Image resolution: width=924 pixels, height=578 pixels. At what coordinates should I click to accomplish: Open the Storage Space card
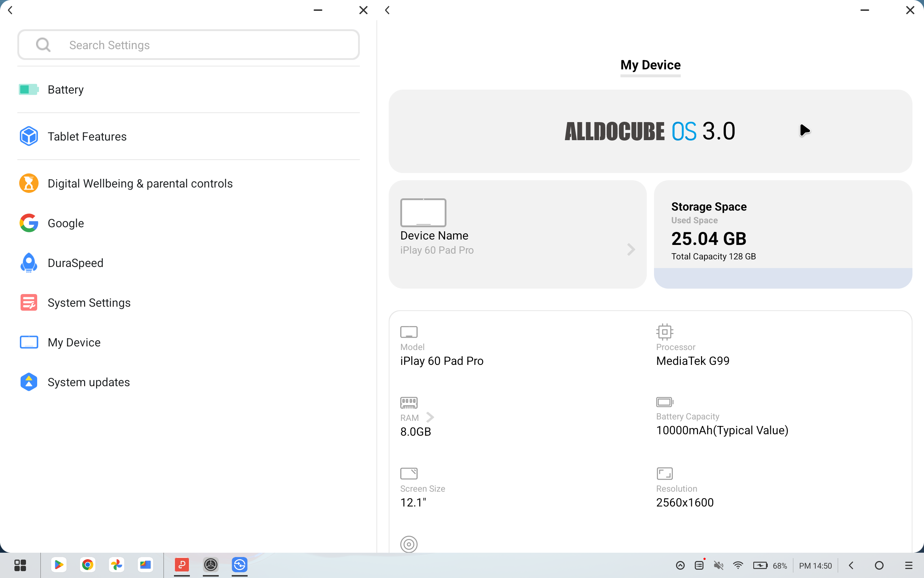coord(783,234)
